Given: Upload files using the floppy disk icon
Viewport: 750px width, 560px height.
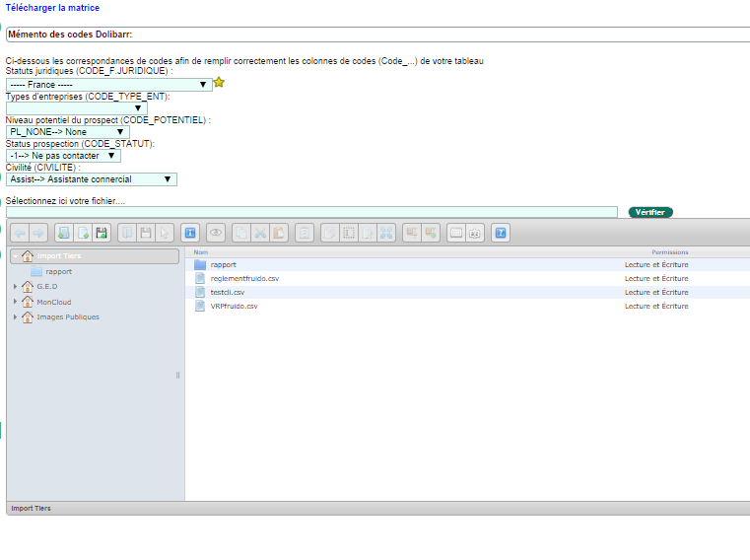Looking at the screenshot, I should [102, 233].
